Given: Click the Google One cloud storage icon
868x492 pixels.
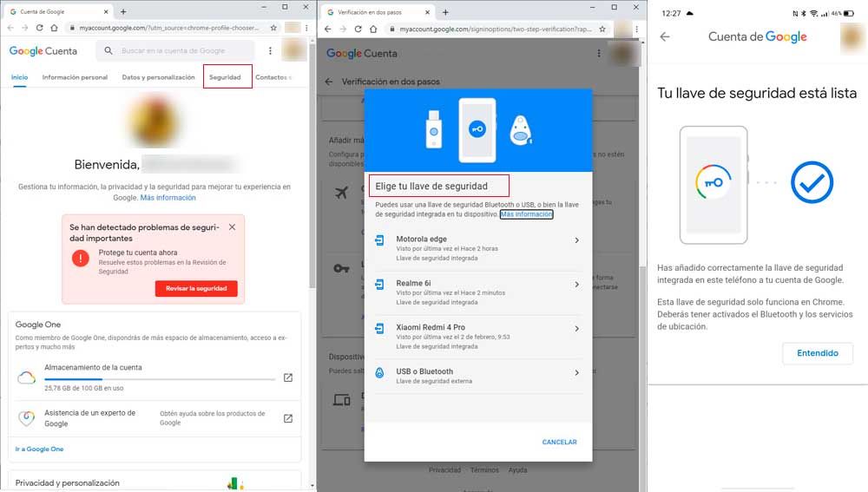Looking at the screenshot, I should pyautogui.click(x=26, y=378).
